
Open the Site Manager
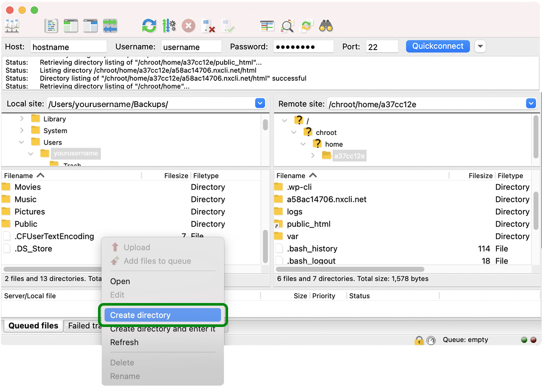(x=12, y=26)
